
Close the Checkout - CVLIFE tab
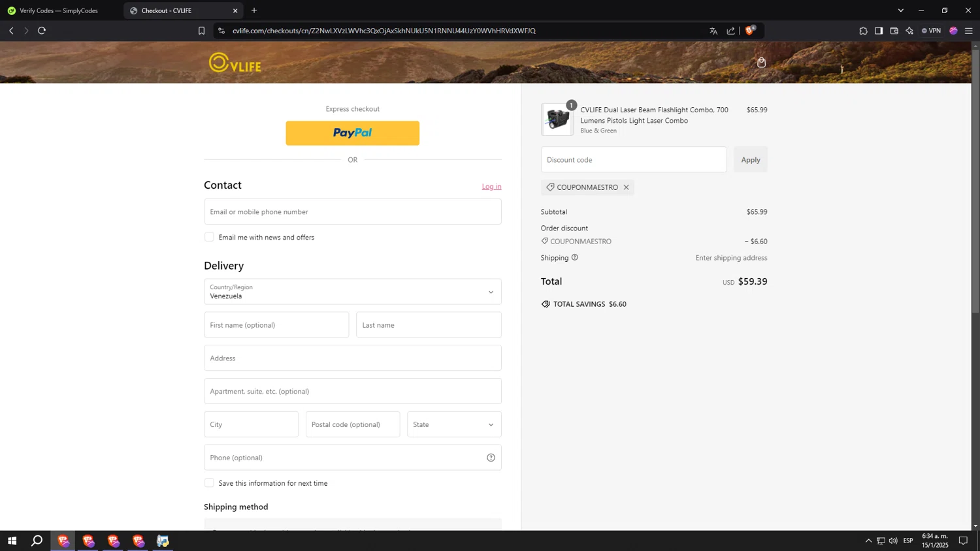235,10
